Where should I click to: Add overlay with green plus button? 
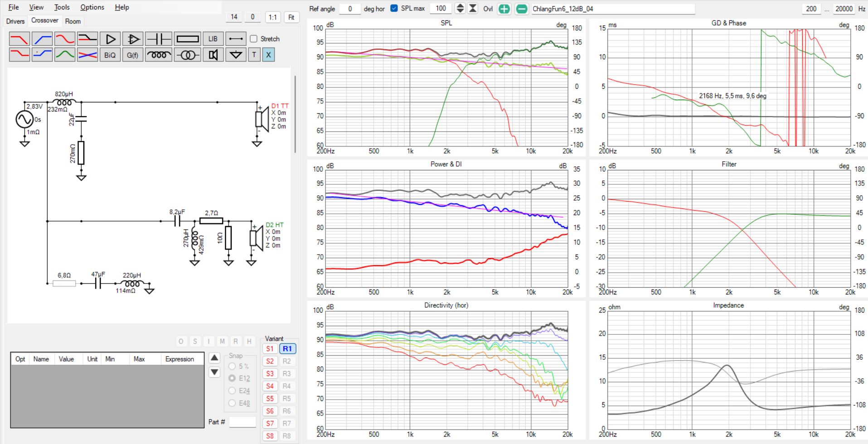point(504,9)
